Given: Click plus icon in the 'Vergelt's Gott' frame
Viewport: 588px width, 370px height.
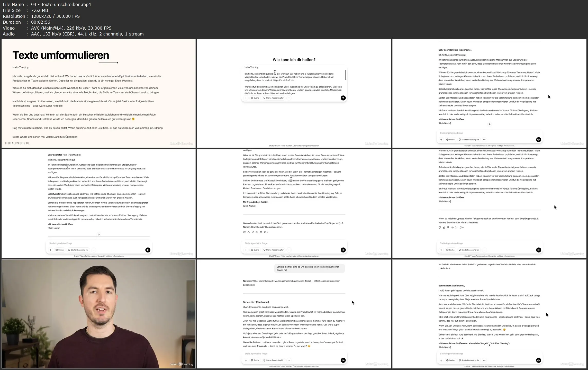Looking at the screenshot, I should pos(441,360).
